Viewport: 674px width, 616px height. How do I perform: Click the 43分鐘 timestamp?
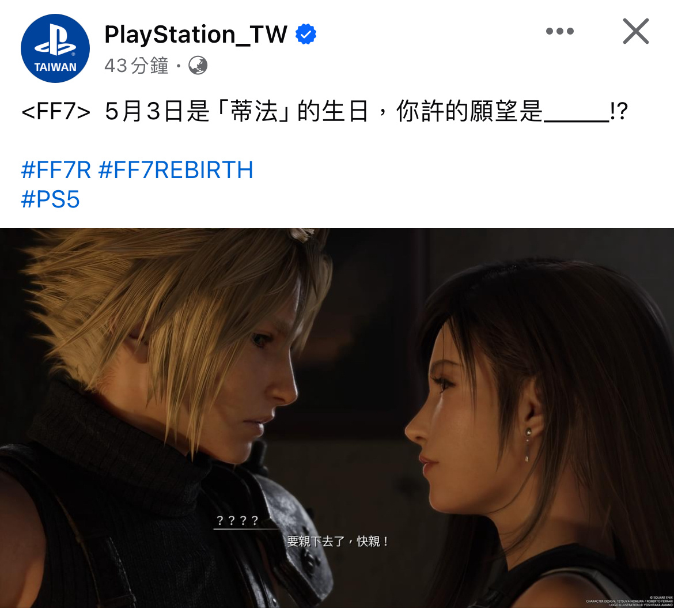coord(137,66)
